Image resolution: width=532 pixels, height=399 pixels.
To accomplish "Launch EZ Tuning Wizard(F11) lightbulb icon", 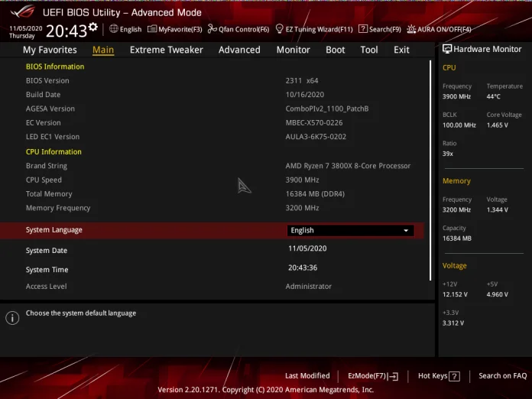I will point(279,29).
